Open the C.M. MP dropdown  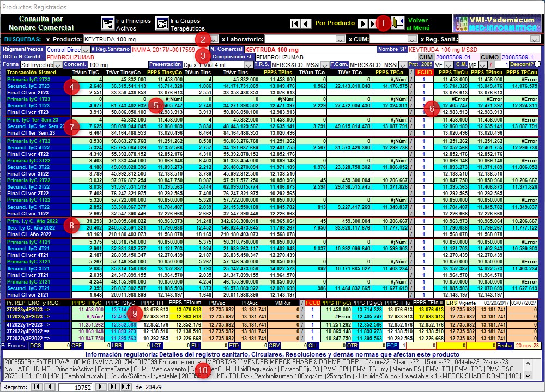point(482,65)
